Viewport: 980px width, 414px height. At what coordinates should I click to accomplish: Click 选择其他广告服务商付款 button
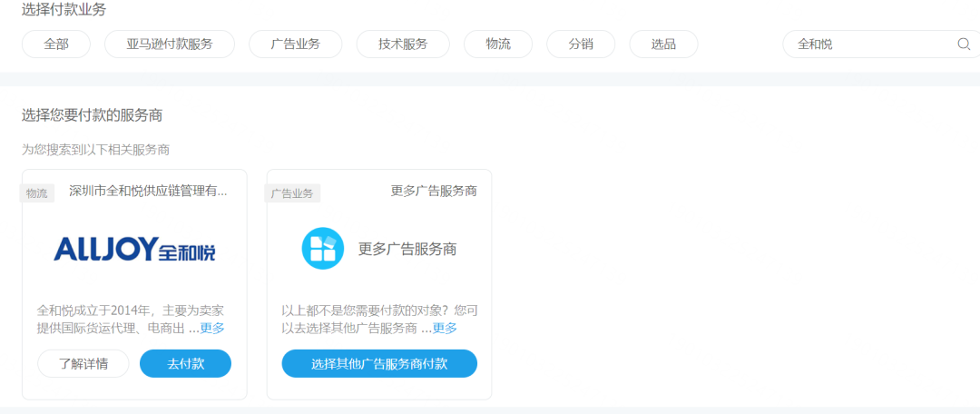379,364
